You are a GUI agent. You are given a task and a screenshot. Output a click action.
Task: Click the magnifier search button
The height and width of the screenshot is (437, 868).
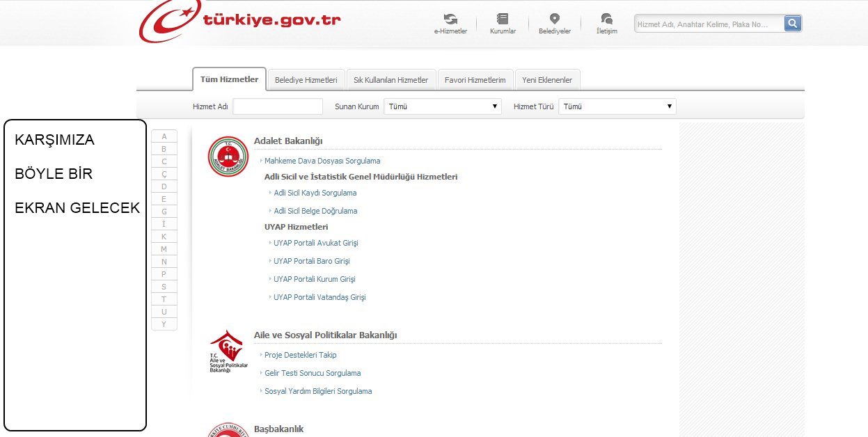(793, 24)
